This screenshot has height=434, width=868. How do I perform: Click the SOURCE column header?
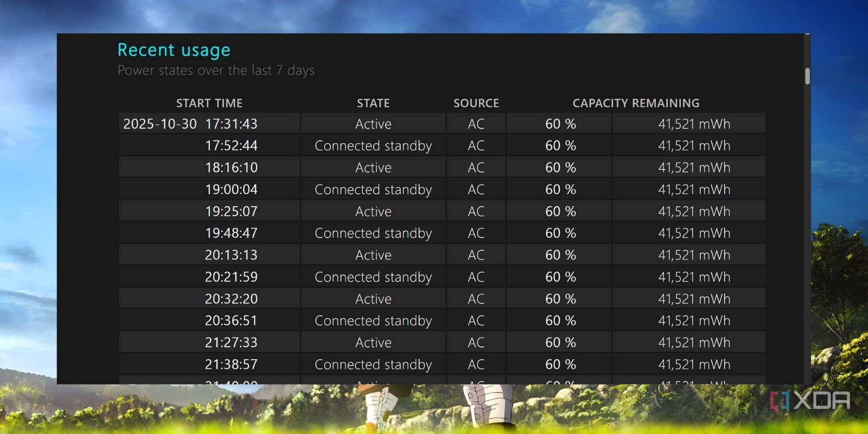pyautogui.click(x=476, y=103)
